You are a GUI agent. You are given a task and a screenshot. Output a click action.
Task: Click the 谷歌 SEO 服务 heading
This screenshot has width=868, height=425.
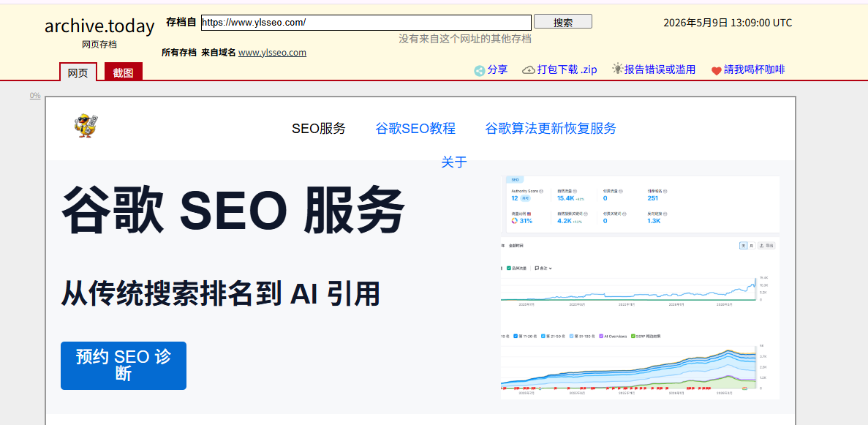tap(233, 211)
